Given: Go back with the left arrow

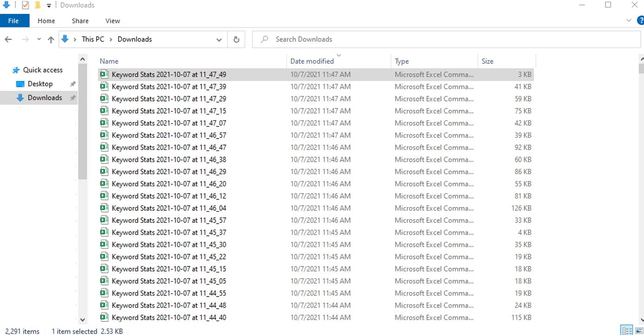Looking at the screenshot, I should tap(8, 39).
